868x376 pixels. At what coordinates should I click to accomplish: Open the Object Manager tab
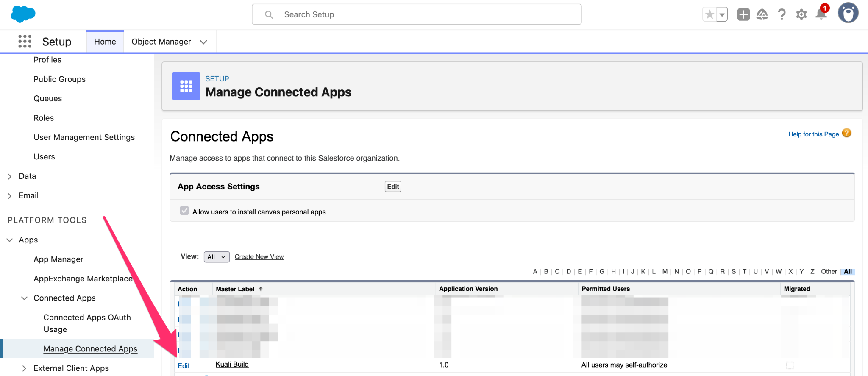pyautogui.click(x=161, y=42)
